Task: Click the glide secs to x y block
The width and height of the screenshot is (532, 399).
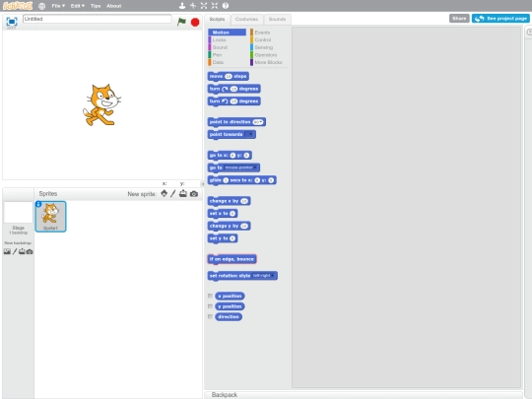Action: point(241,180)
